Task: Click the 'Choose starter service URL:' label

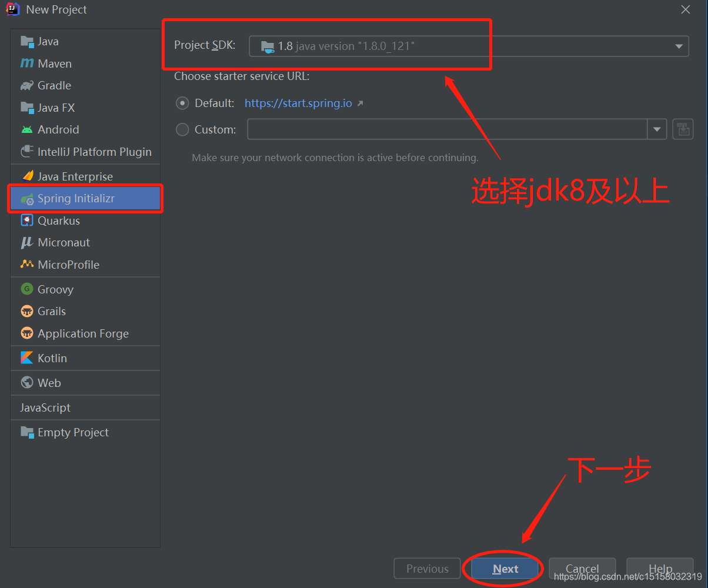Action: click(242, 76)
